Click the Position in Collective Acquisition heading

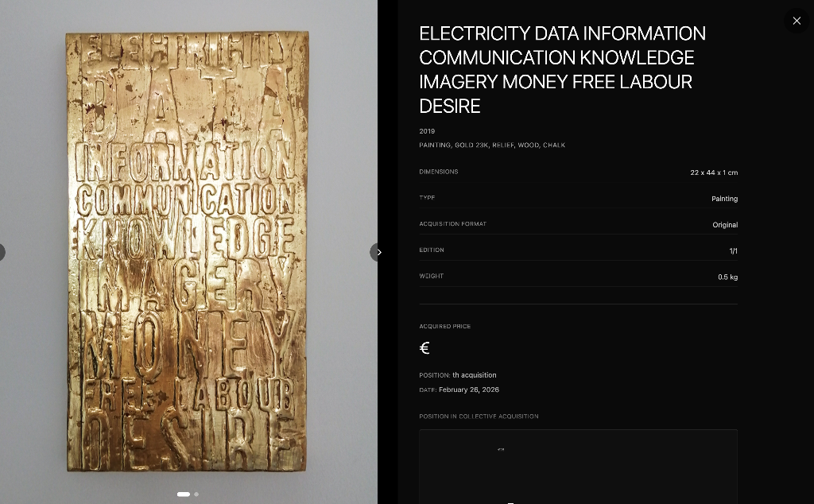[x=479, y=417]
